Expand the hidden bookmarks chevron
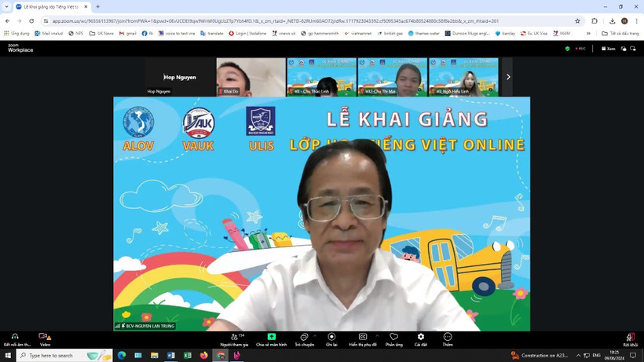This screenshot has width=644, height=362. (x=588, y=33)
